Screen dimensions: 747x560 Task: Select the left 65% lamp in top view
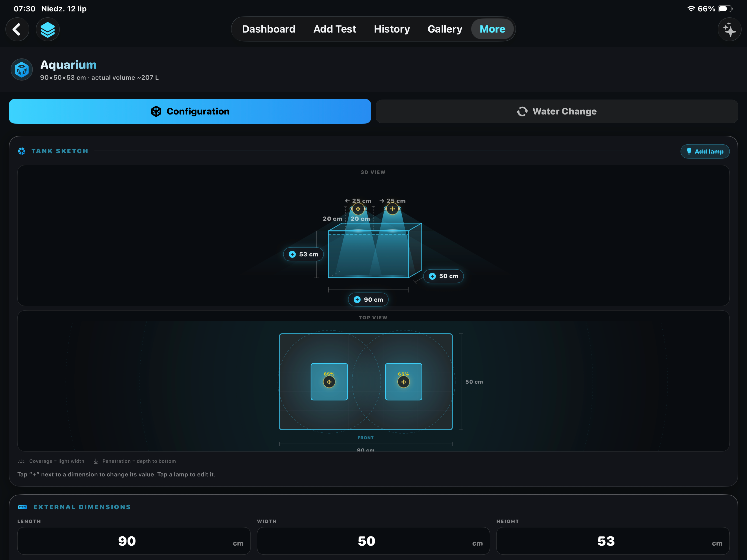click(329, 382)
